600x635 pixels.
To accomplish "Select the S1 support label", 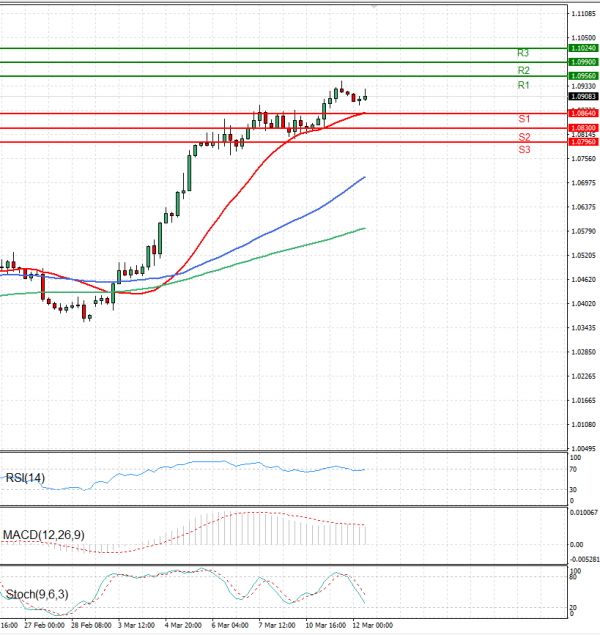I will pyautogui.click(x=523, y=118).
